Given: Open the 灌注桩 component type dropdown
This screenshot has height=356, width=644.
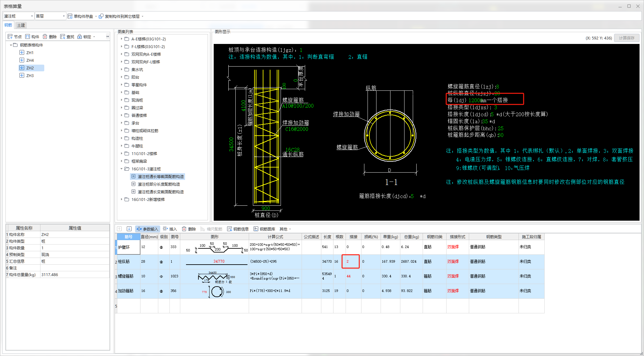Looking at the screenshot, I should pyautogui.click(x=32, y=16).
